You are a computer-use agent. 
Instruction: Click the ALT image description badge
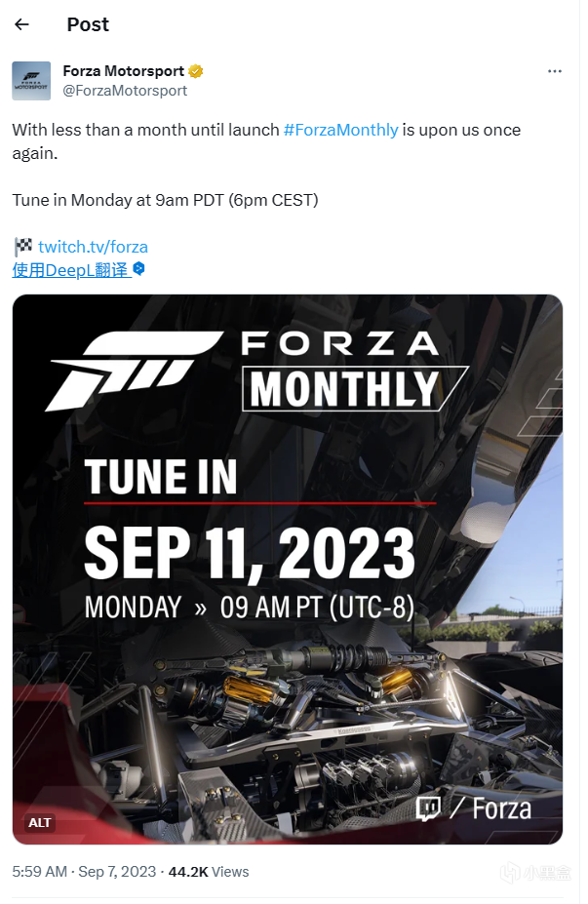click(x=40, y=823)
